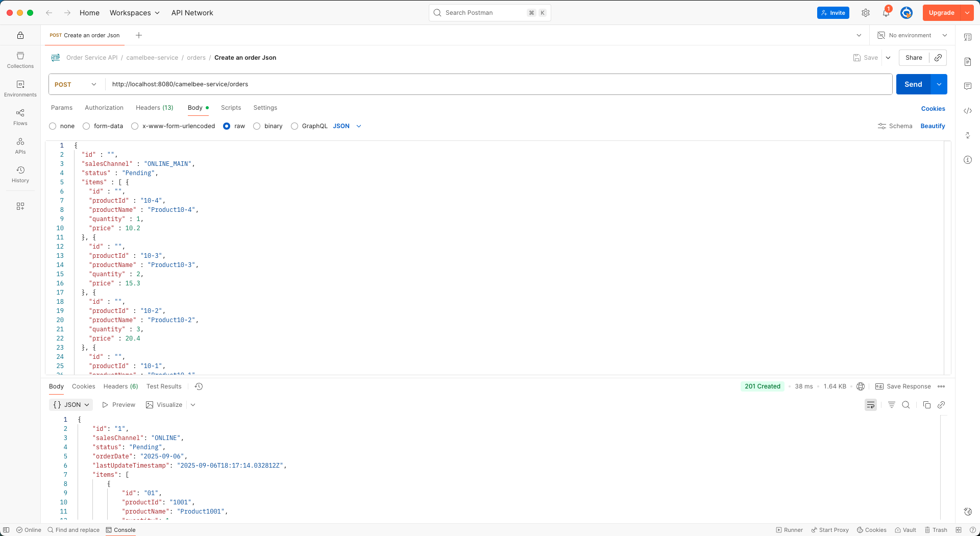Open the Test Results response tab
This screenshot has width=980, height=536.
164,386
